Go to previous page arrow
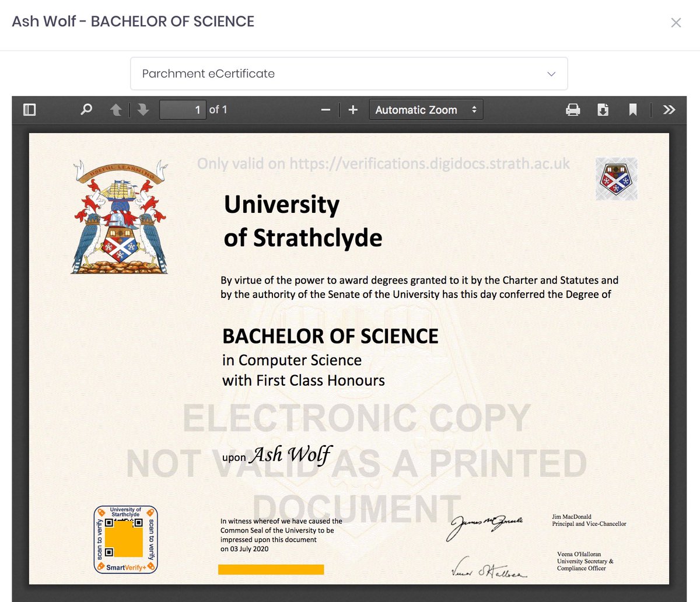The height and width of the screenshot is (602, 700). point(116,110)
